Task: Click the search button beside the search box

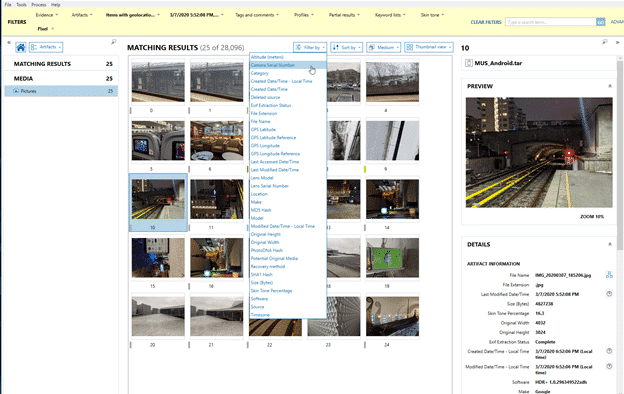Action: pos(600,22)
